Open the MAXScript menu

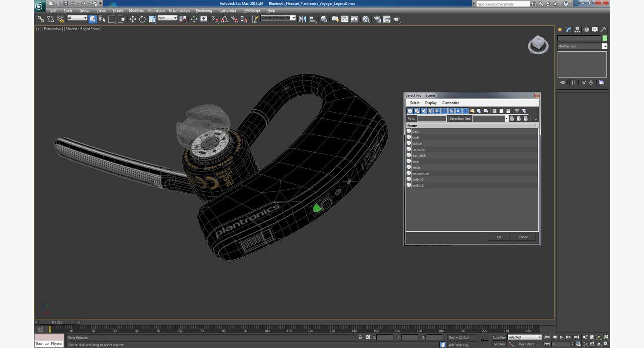click(x=252, y=10)
